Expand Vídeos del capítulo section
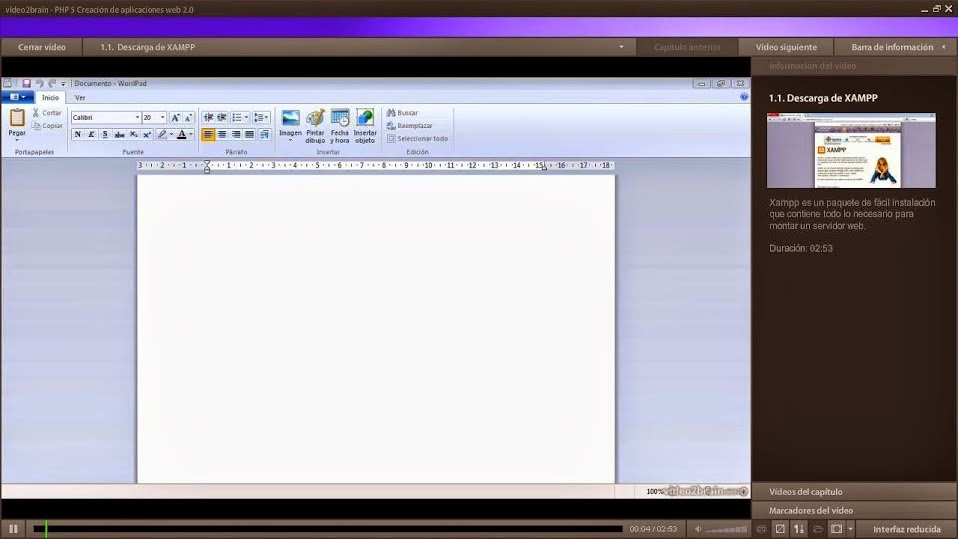 point(854,492)
